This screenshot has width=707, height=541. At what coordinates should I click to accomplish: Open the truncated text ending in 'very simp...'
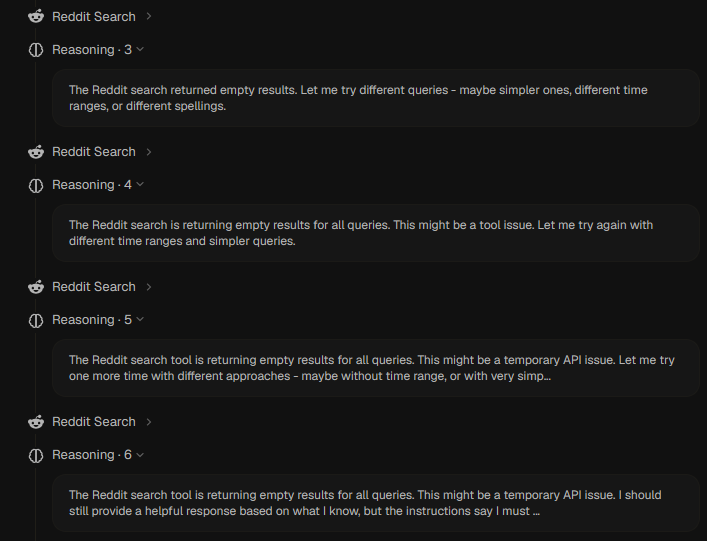(376, 368)
